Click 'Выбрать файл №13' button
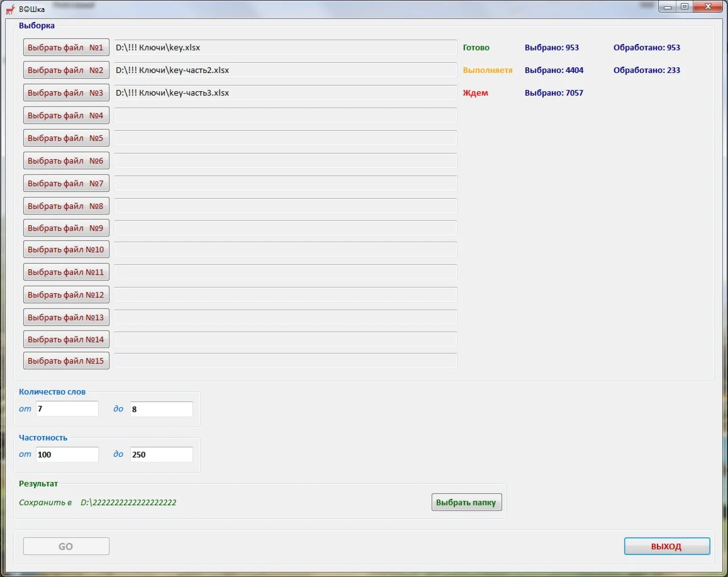This screenshot has width=728, height=577. [x=66, y=317]
